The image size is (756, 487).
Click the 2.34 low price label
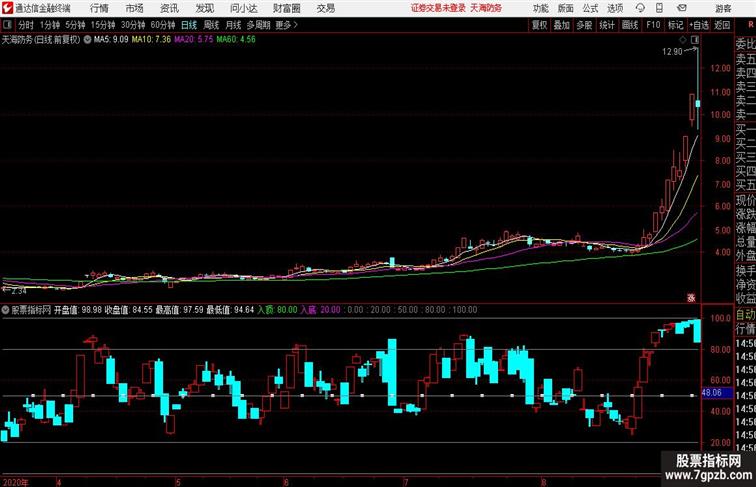19,291
